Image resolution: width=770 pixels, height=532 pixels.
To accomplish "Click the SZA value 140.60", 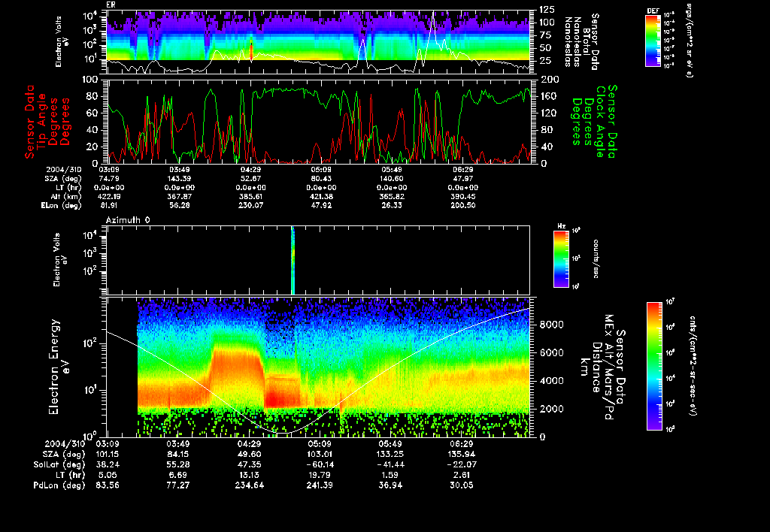I will click(391, 179).
